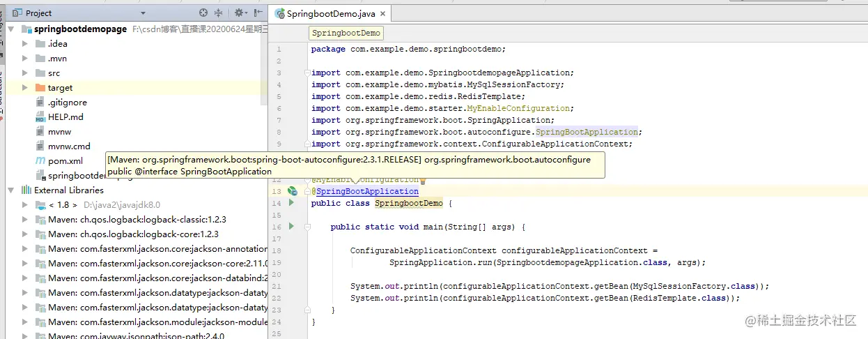Screen dimensions: 868x339
Task: Click the logback-classic library icon
Action: pyautogui.click(x=40, y=219)
